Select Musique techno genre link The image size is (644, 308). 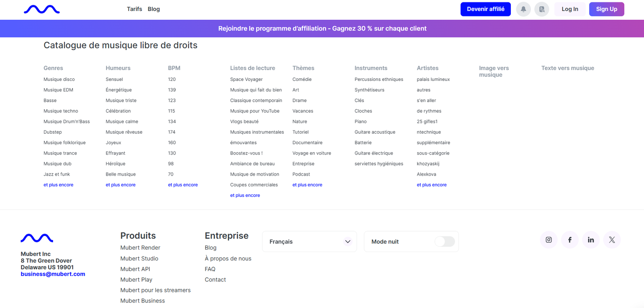click(x=61, y=111)
